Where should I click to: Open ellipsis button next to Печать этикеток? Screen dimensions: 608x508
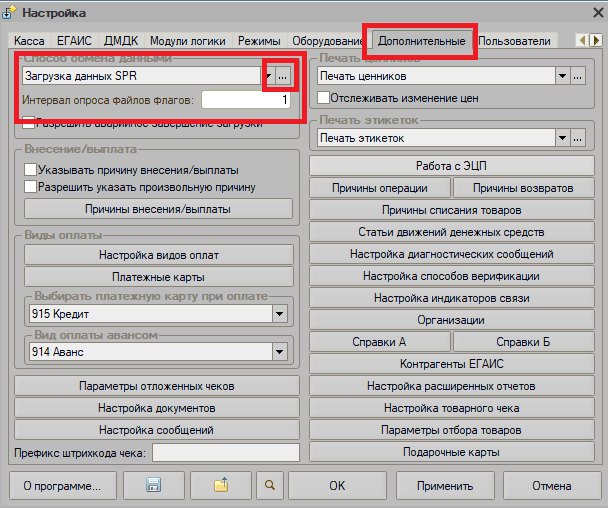click(x=577, y=138)
